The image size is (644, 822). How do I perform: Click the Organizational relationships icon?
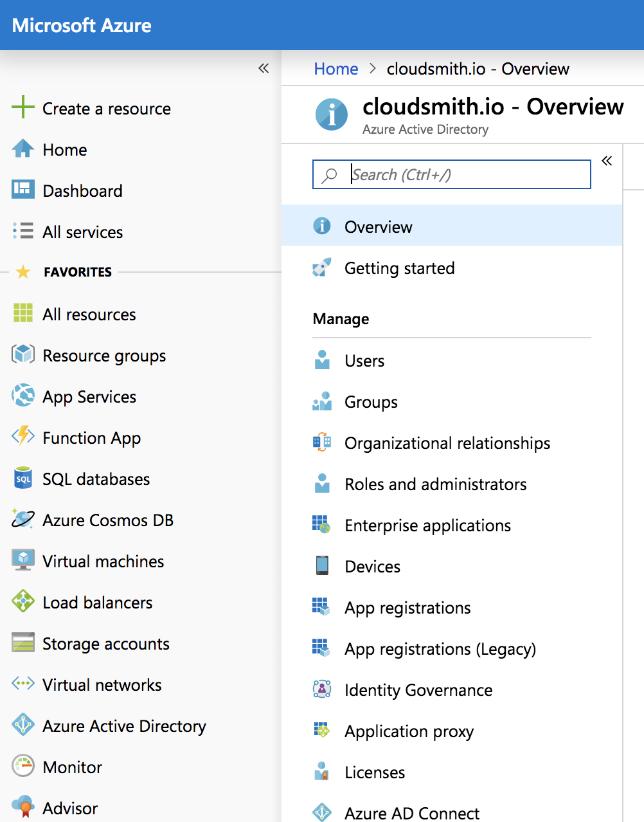click(322, 442)
